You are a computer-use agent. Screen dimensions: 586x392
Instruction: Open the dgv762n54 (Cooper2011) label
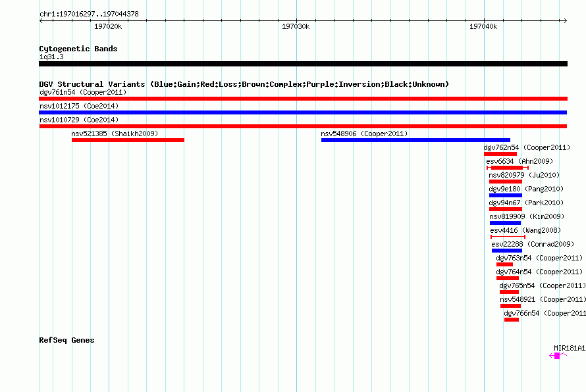[527, 147]
